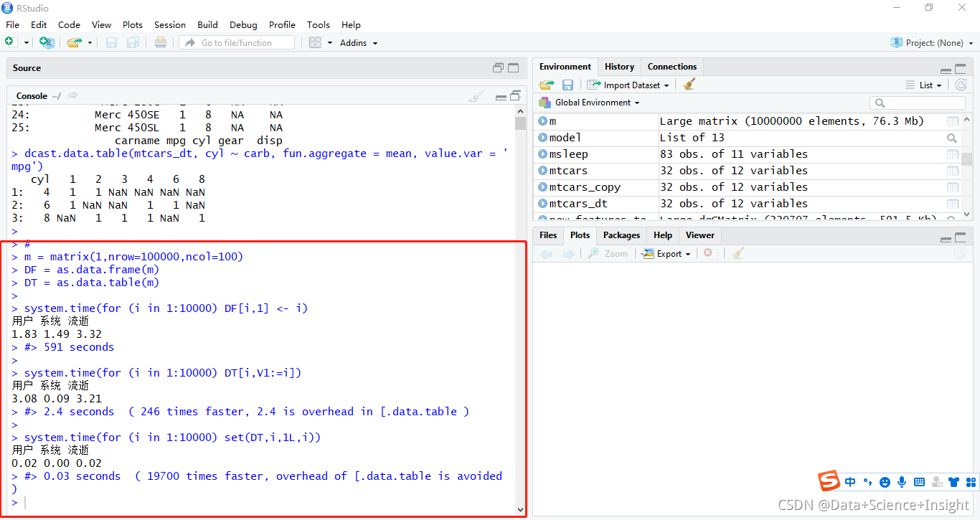Open the Addins dropdown
Image resolution: width=980 pixels, height=520 pixels.
pos(359,43)
